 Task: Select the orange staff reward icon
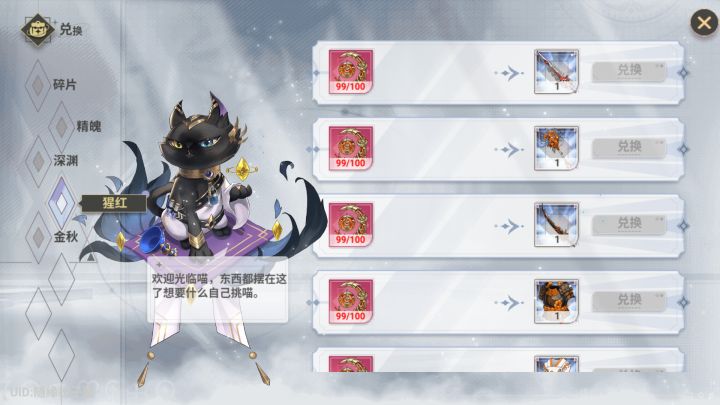[557, 149]
